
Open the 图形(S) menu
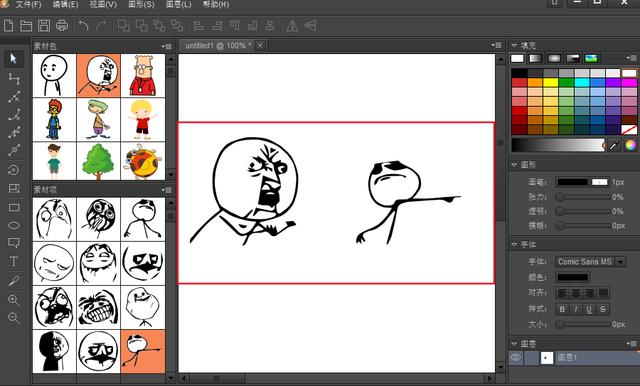click(141, 4)
